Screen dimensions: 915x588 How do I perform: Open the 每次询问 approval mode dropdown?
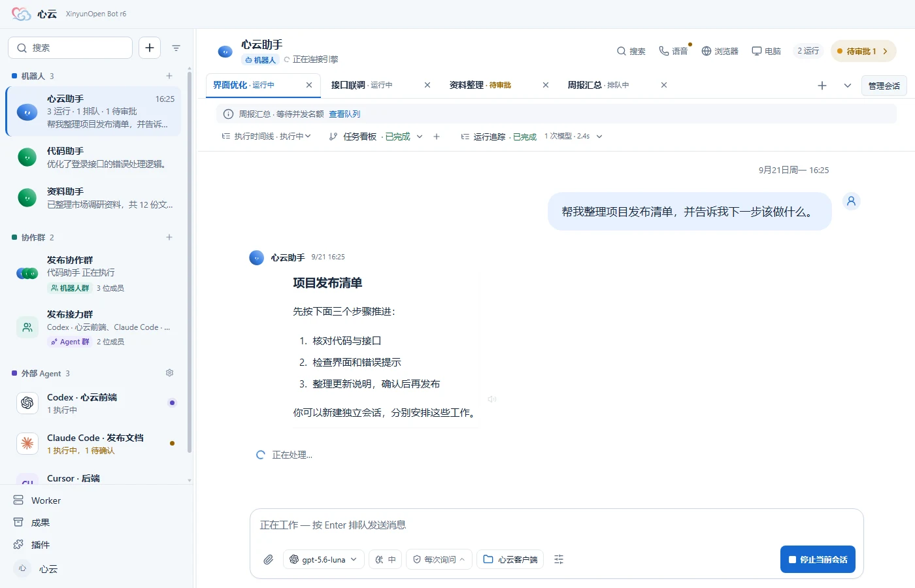point(439,559)
